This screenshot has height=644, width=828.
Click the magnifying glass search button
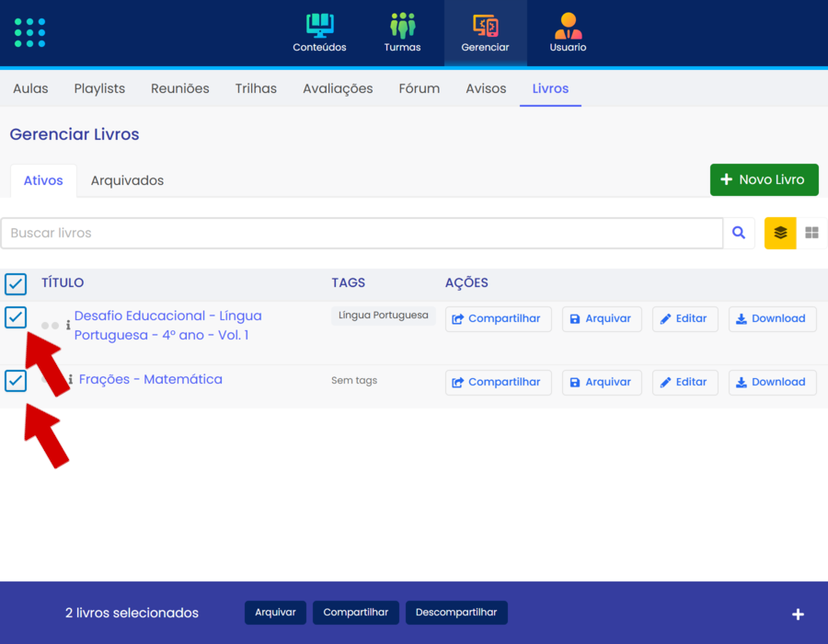pyautogui.click(x=739, y=234)
